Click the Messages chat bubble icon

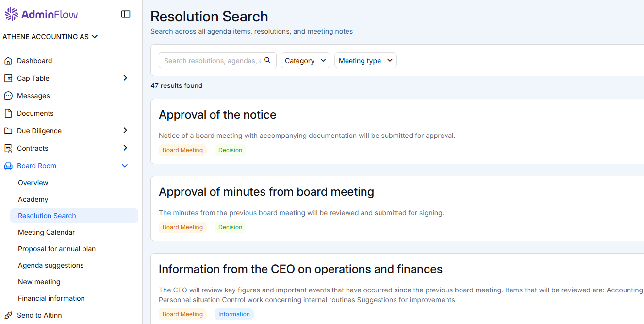pos(8,96)
